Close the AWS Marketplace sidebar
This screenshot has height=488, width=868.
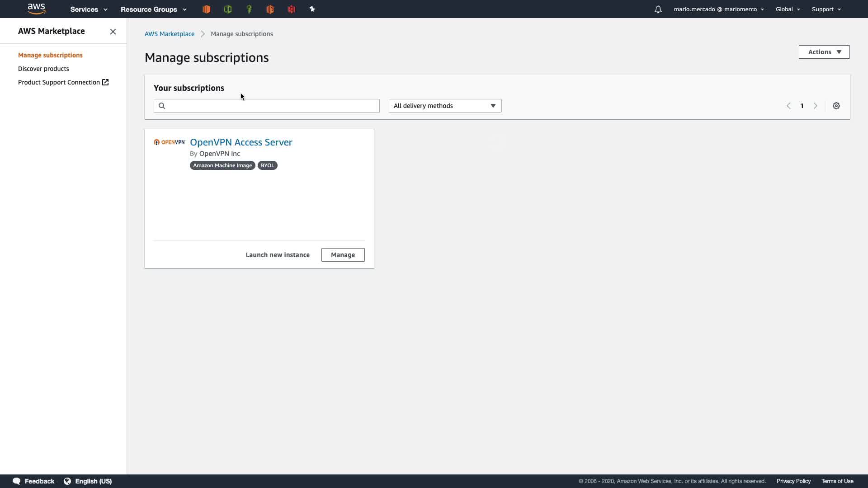tap(113, 32)
